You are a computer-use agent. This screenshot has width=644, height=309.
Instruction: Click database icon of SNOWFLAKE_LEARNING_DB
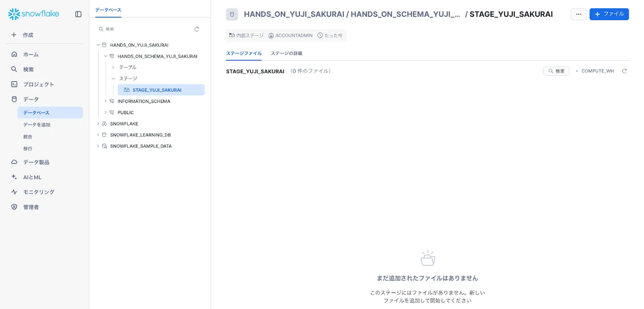(104, 135)
